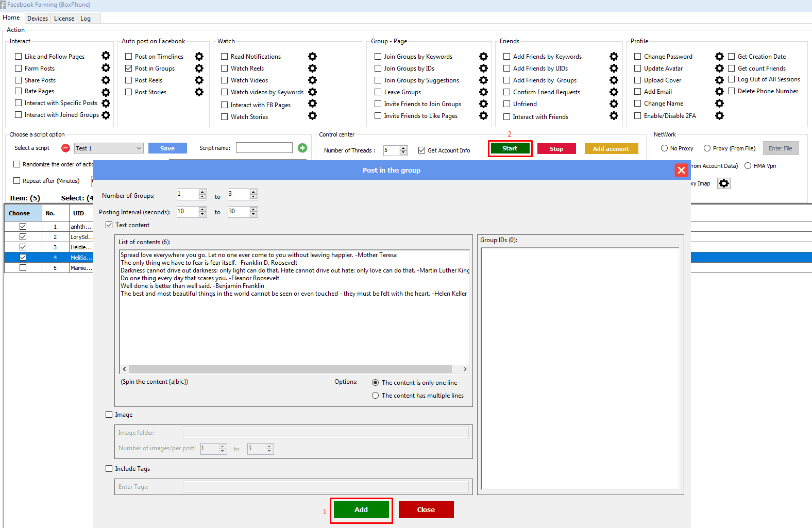Open settings gear for Watch Stories
The height and width of the screenshot is (528, 812).
pos(312,115)
